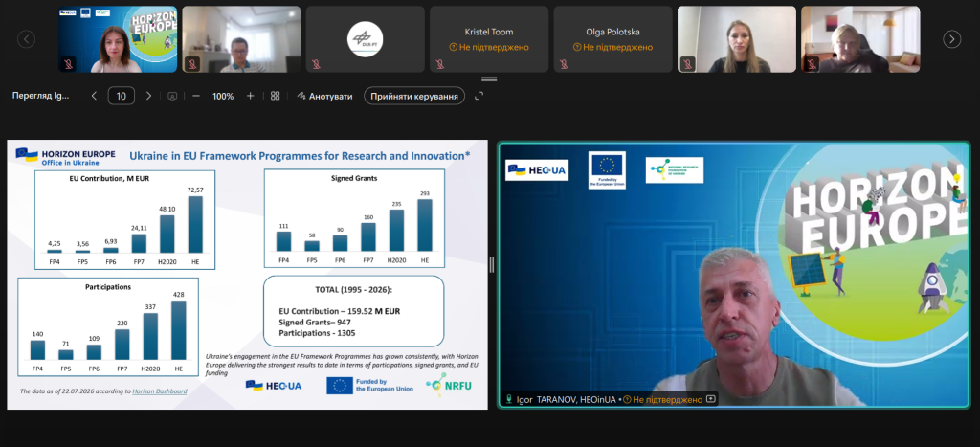Select the man in blue shirt video tile
Viewport: 980px width, 447px height.
click(241, 39)
